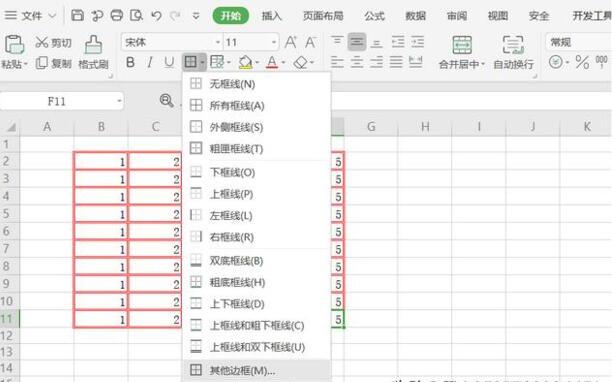Copy selection with 复制
The width and height of the screenshot is (612, 382).
point(53,63)
